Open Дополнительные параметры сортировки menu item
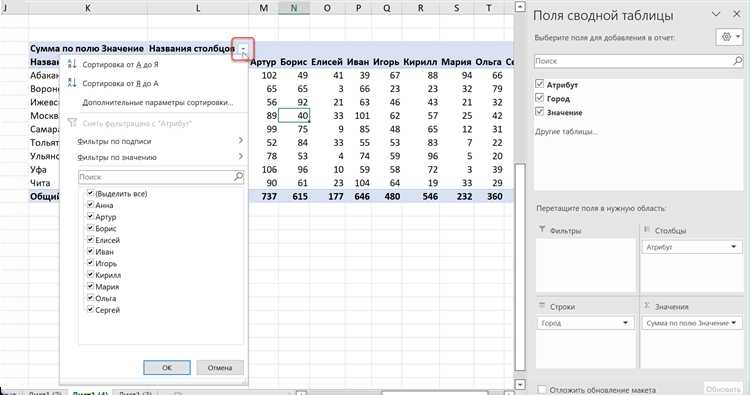The image size is (750, 395). [158, 102]
